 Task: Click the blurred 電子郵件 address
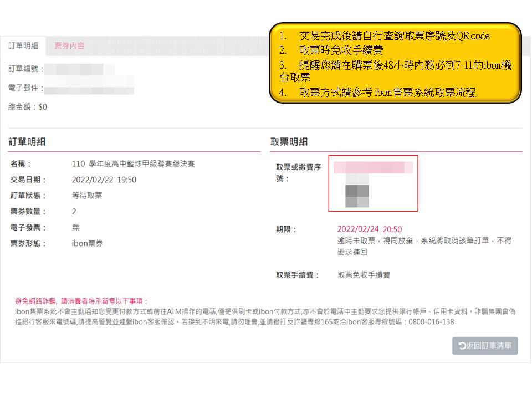(89, 89)
